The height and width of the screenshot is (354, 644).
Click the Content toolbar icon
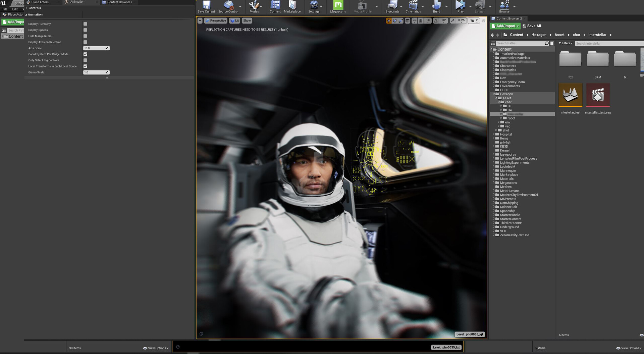coord(275,7)
